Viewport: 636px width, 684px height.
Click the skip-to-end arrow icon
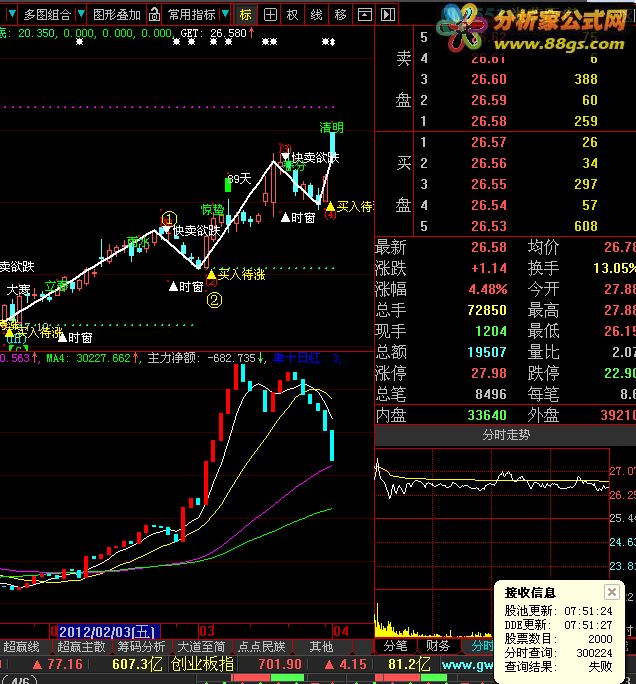[x=388, y=15]
